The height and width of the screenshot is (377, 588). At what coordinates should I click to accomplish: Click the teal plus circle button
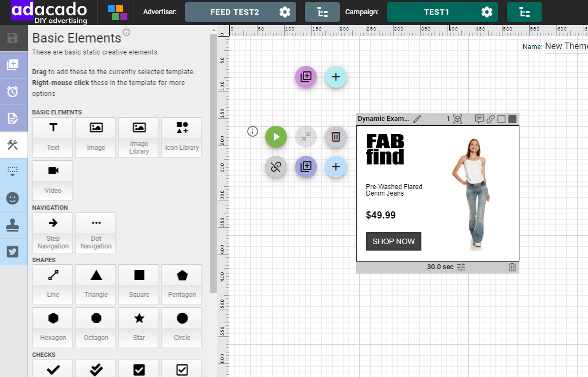click(335, 77)
